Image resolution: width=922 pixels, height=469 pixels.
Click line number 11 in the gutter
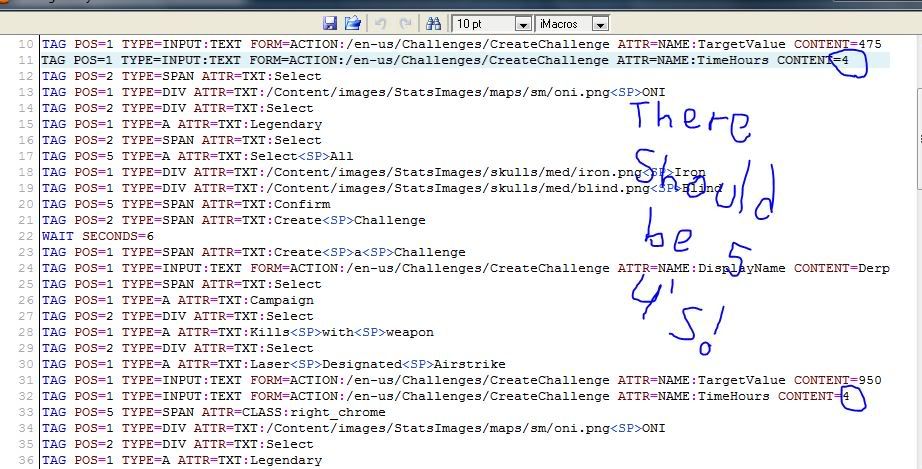tap(24, 60)
